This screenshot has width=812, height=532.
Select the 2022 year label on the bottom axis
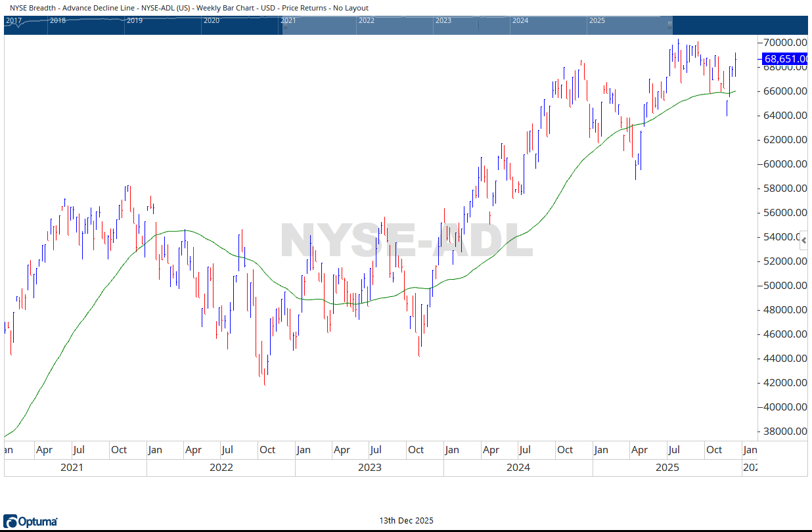221,467
